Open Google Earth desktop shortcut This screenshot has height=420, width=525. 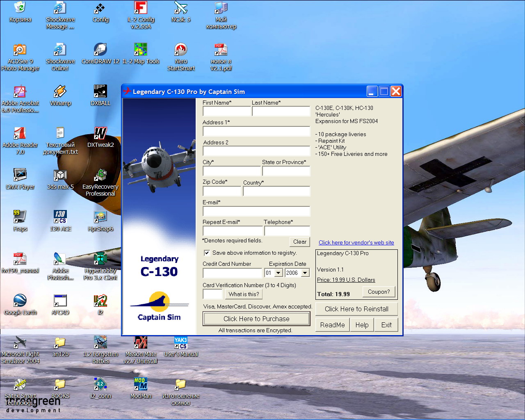20,301
